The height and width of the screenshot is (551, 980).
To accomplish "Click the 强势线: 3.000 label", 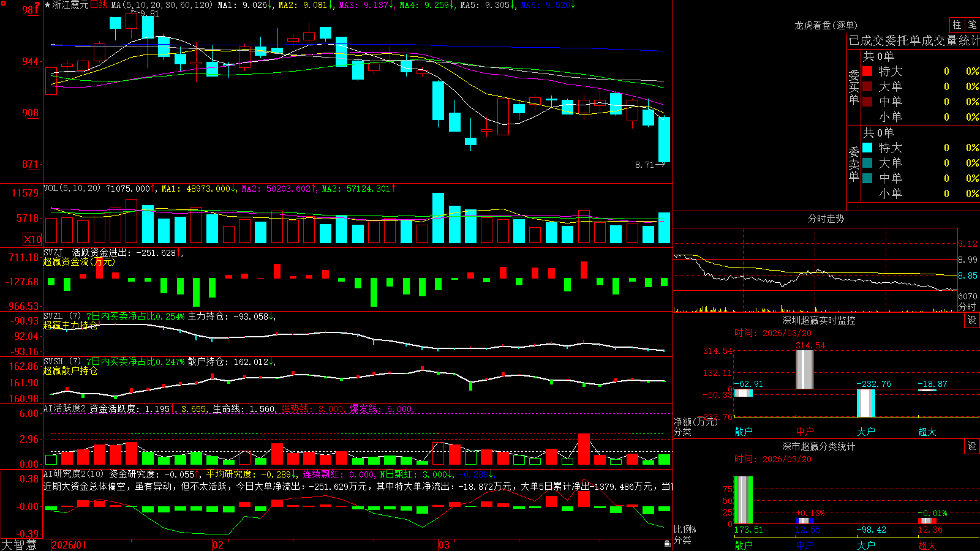I will click(313, 408).
